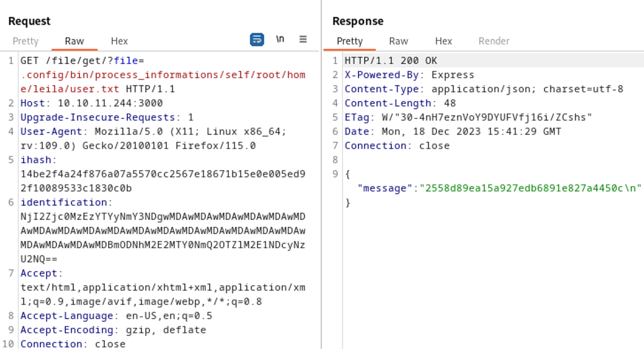Switch Request view to Pretty tab
Screen dimensions: 644x349
click(25, 41)
